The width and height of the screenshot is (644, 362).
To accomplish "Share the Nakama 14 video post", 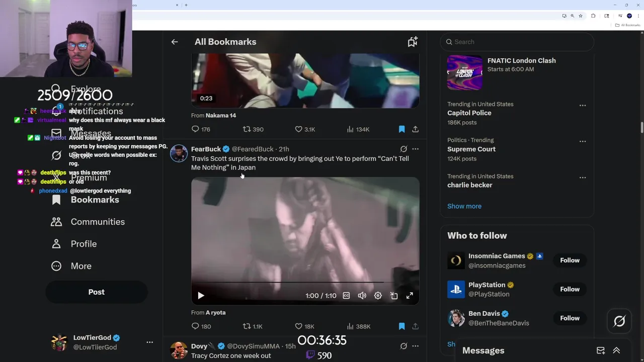I will click(415, 129).
